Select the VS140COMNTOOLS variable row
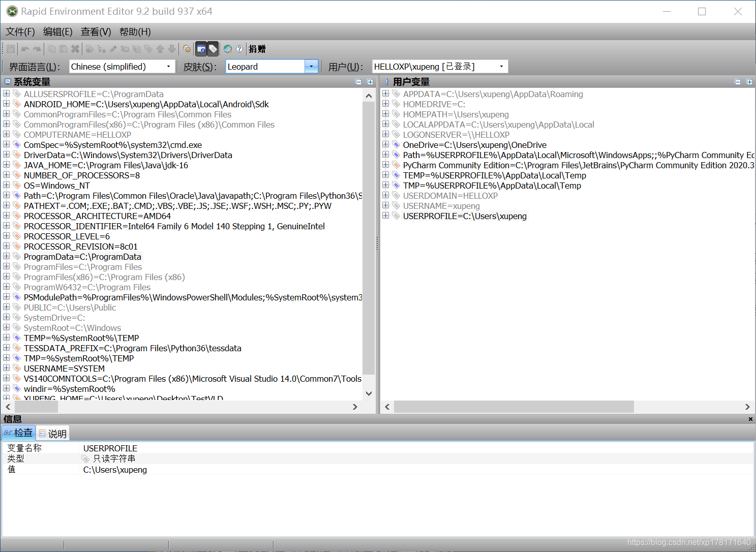Screen dimensions: 756x552 click(193, 379)
